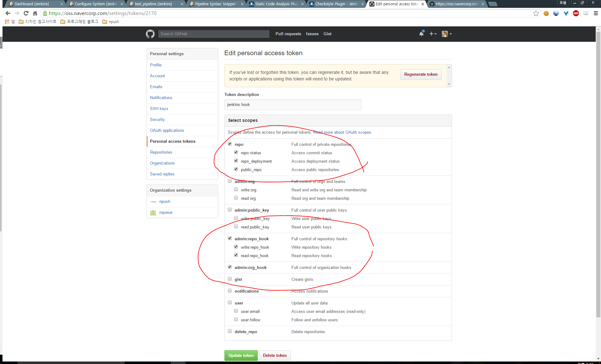Screen dimensions: 601x364
Task: Bookmark page with star icon
Action: (x=536, y=13)
